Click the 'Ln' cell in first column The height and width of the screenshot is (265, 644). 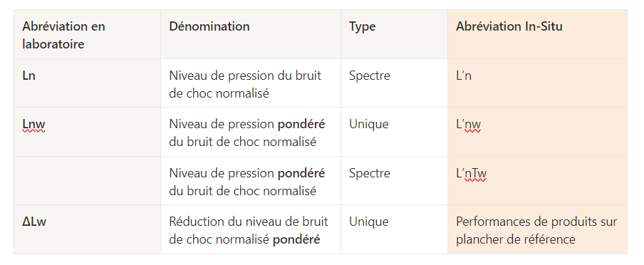click(x=87, y=83)
